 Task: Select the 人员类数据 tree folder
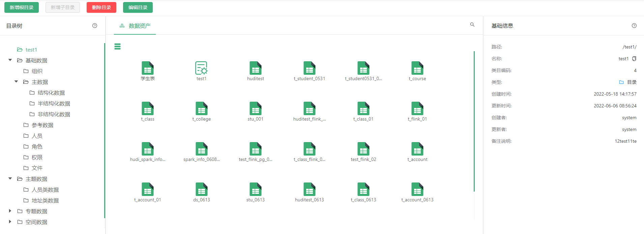tap(45, 190)
